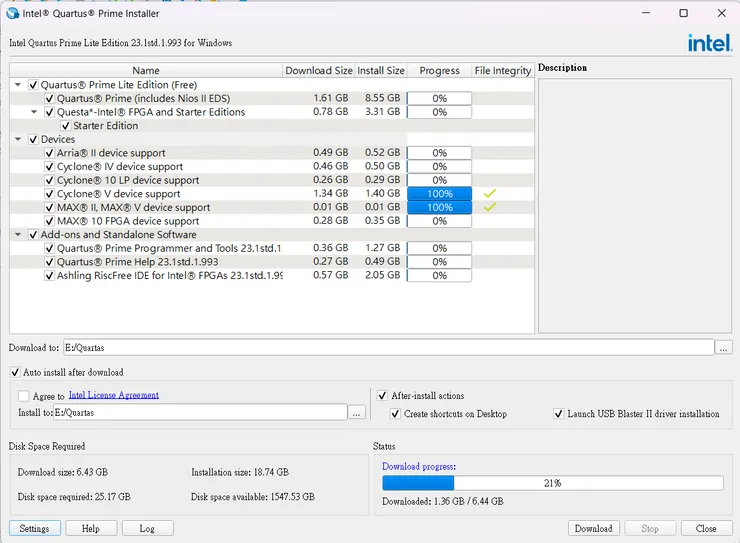The height and width of the screenshot is (543, 740).
Task: Uncheck Arria II device support
Action: (x=50, y=153)
